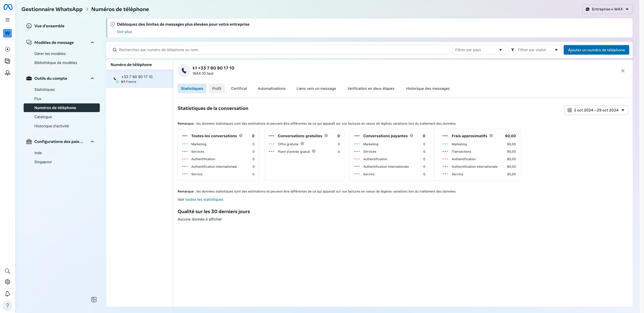The height and width of the screenshot is (313, 644).
Task: Click the help question mark icon
Action: (x=8, y=305)
